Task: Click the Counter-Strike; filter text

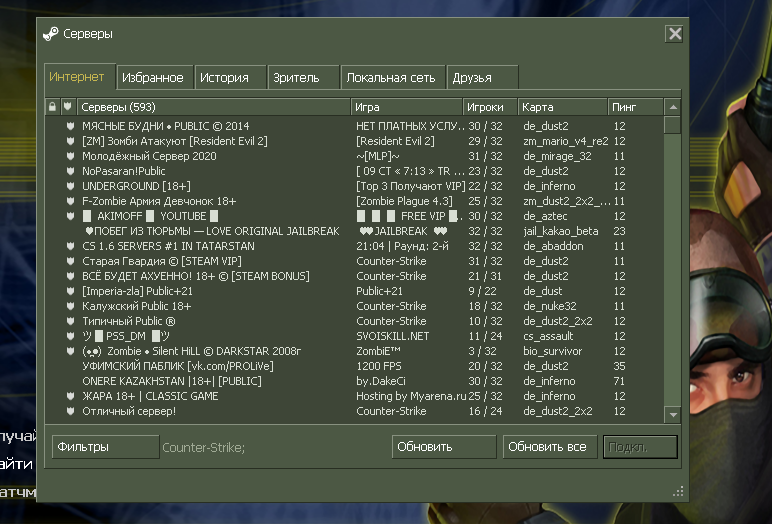Action: [203, 447]
